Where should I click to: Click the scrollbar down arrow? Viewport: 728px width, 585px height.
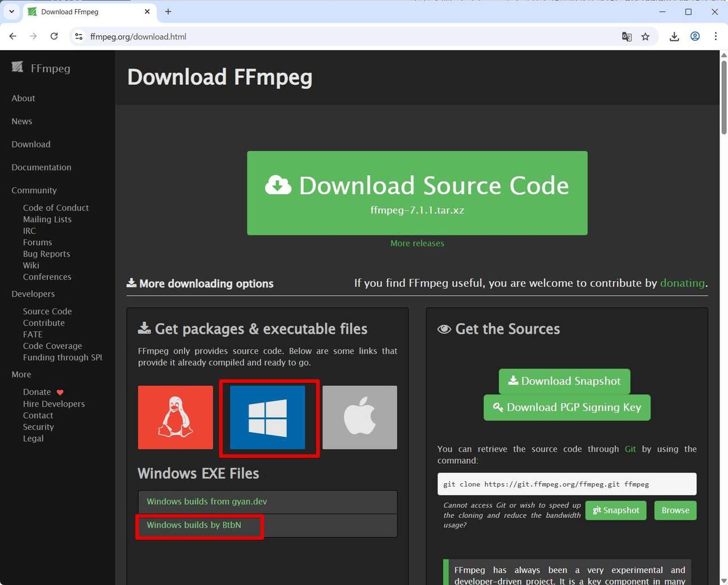(723, 580)
